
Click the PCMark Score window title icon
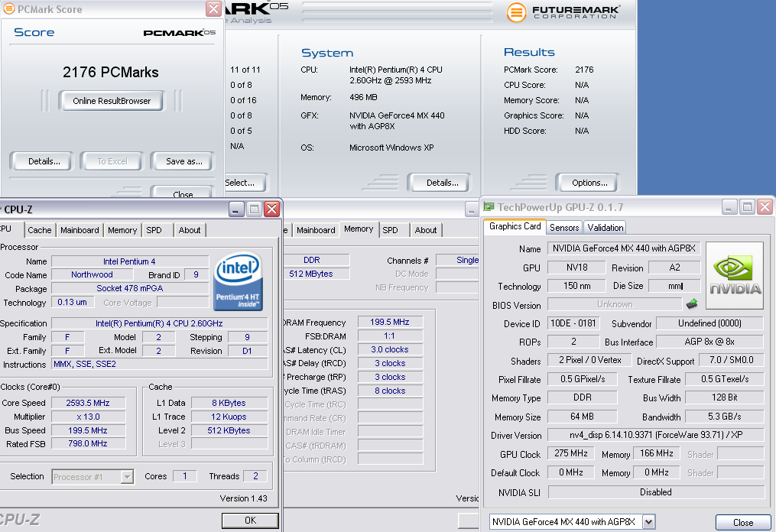9,8
